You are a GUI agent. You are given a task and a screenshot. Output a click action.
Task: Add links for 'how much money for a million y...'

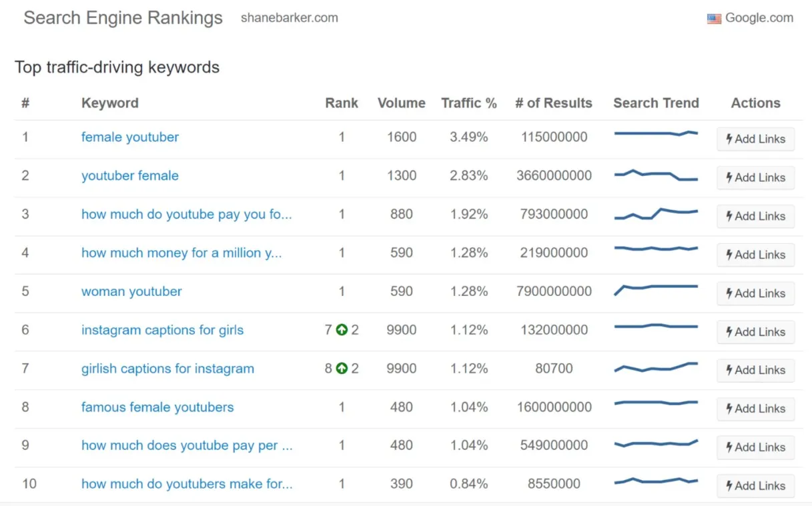[x=755, y=255]
